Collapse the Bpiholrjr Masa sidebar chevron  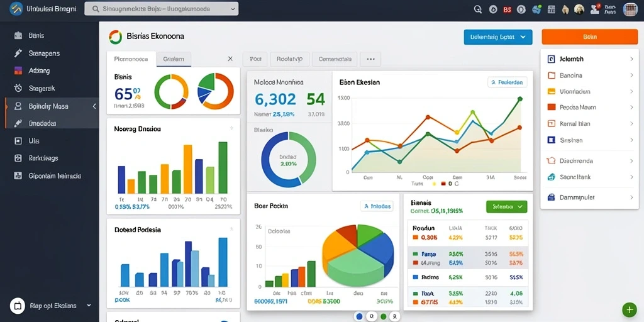pyautogui.click(x=94, y=106)
